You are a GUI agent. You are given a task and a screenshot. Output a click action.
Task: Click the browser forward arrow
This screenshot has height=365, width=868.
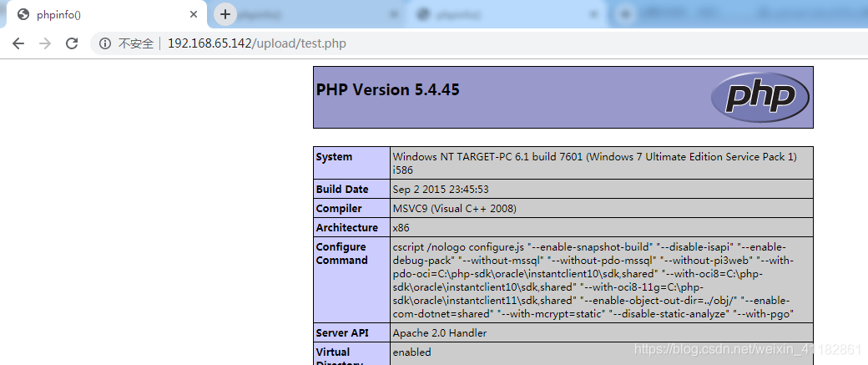point(45,43)
